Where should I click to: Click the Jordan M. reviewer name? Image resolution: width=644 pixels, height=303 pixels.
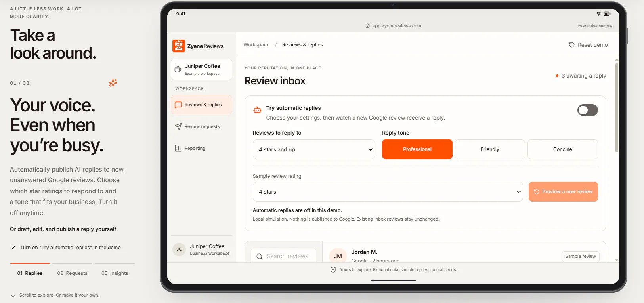(364, 252)
